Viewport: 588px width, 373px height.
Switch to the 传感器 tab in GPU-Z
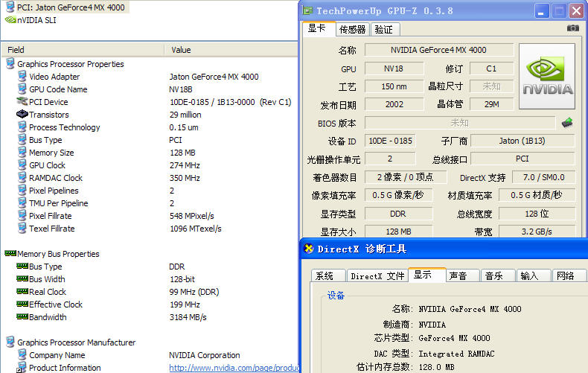tap(353, 29)
